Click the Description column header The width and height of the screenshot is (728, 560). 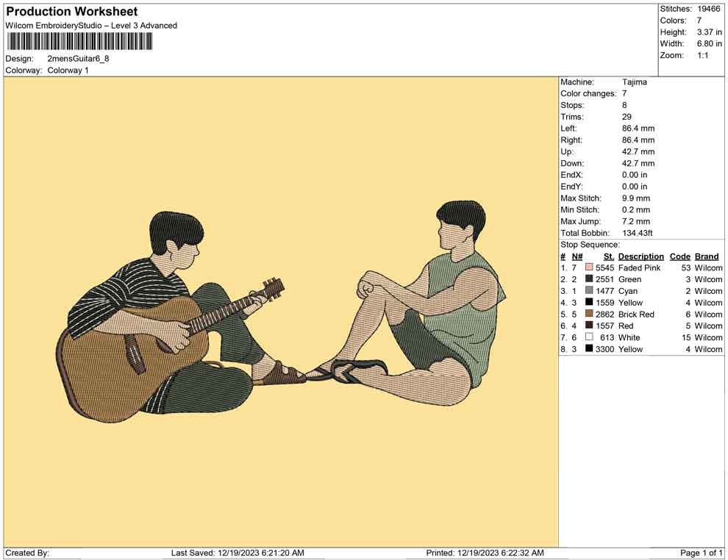pyautogui.click(x=640, y=256)
